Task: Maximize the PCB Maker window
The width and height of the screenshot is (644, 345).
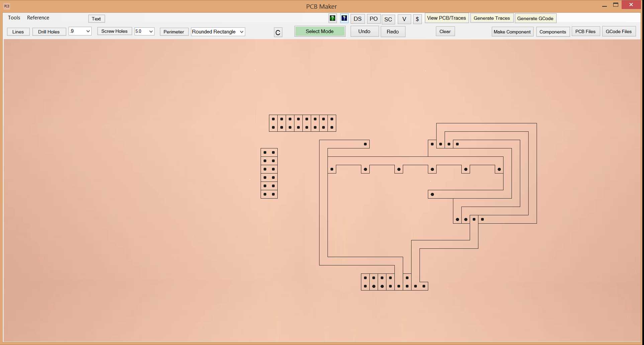Action: (x=616, y=5)
